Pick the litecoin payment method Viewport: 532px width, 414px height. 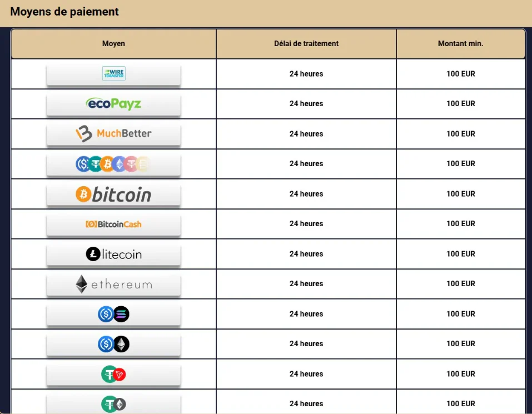click(x=113, y=254)
